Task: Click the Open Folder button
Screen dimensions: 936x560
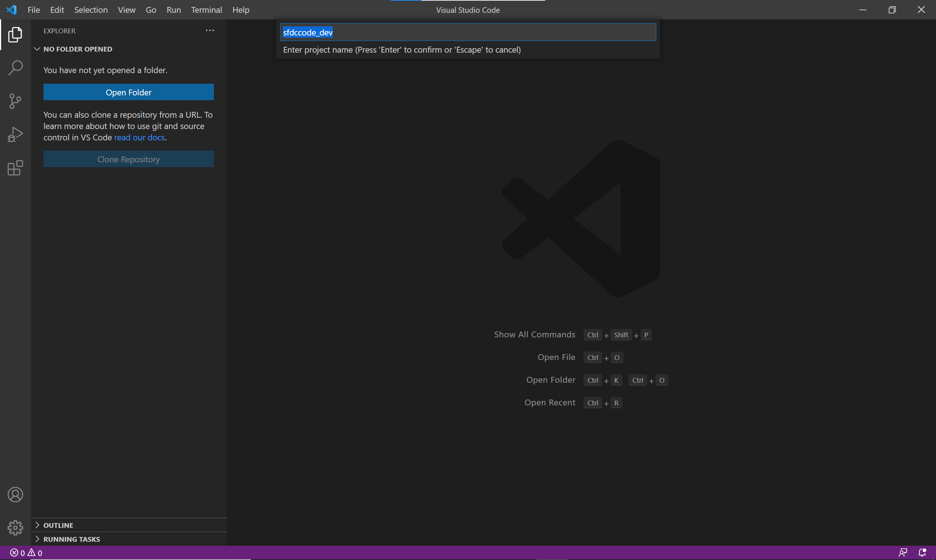Action: (128, 92)
